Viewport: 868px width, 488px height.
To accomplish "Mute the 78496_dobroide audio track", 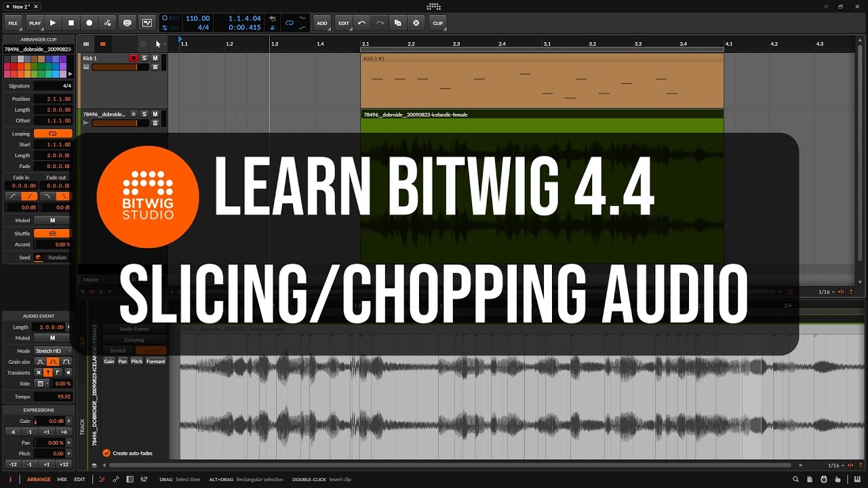I will click(x=155, y=115).
